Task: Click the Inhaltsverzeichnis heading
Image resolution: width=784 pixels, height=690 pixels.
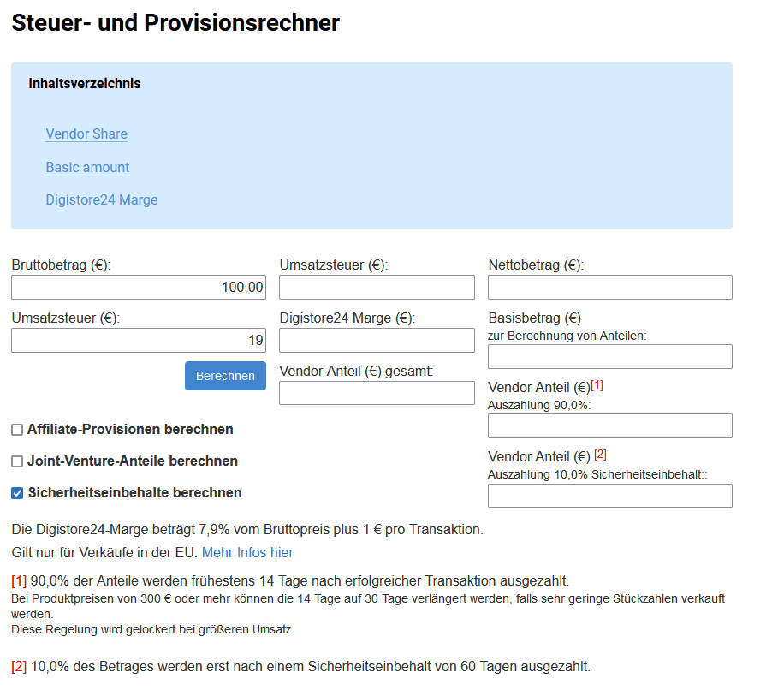Action: [85, 84]
